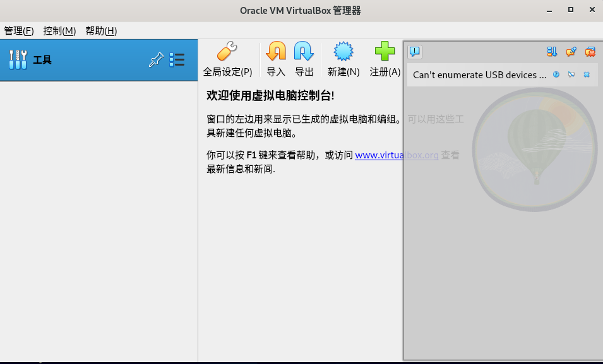Screen dimensions: 603x364
Task: Toggle keep finished notifications icon
Action: [x=571, y=52]
